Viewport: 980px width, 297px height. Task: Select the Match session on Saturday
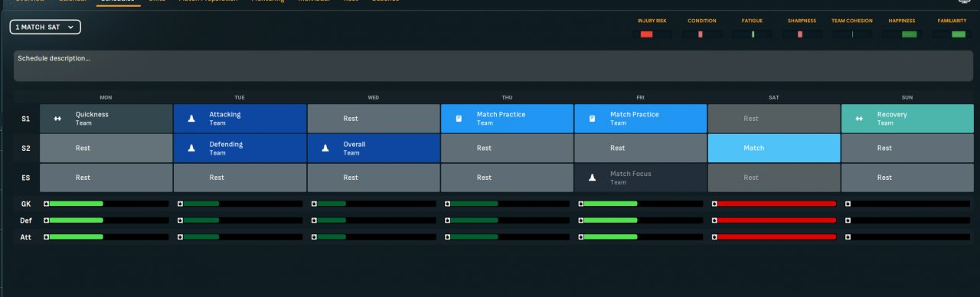[x=774, y=148]
